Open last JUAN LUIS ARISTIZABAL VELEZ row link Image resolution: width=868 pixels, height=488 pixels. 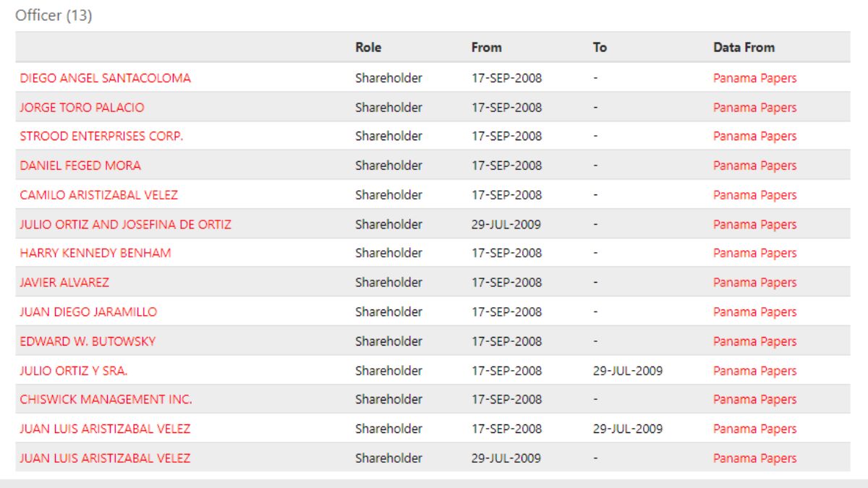105,458
